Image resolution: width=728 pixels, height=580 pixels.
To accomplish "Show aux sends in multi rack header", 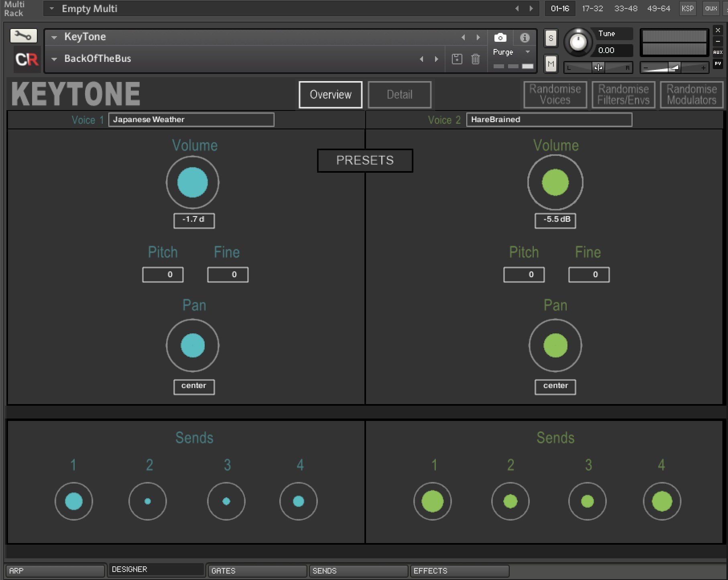I will point(711,8).
